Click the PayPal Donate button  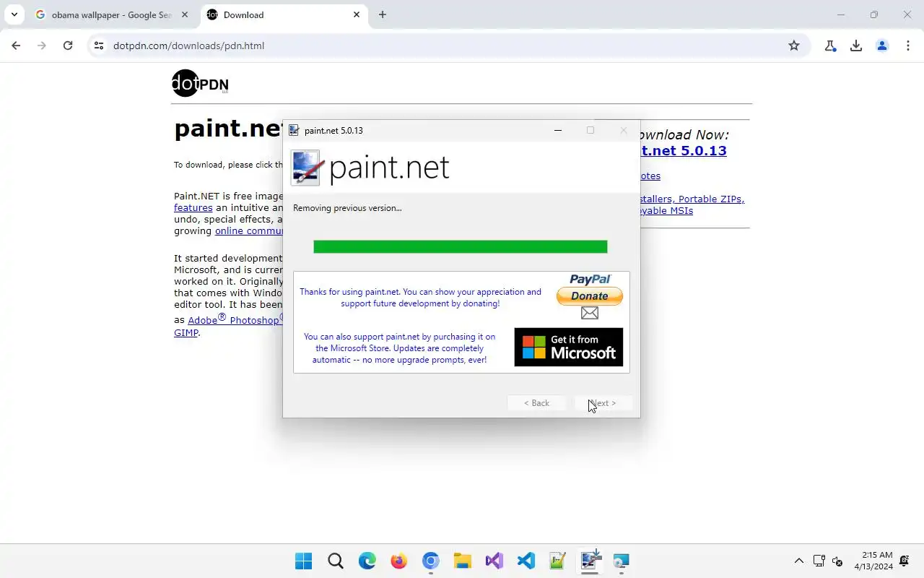[589, 296]
